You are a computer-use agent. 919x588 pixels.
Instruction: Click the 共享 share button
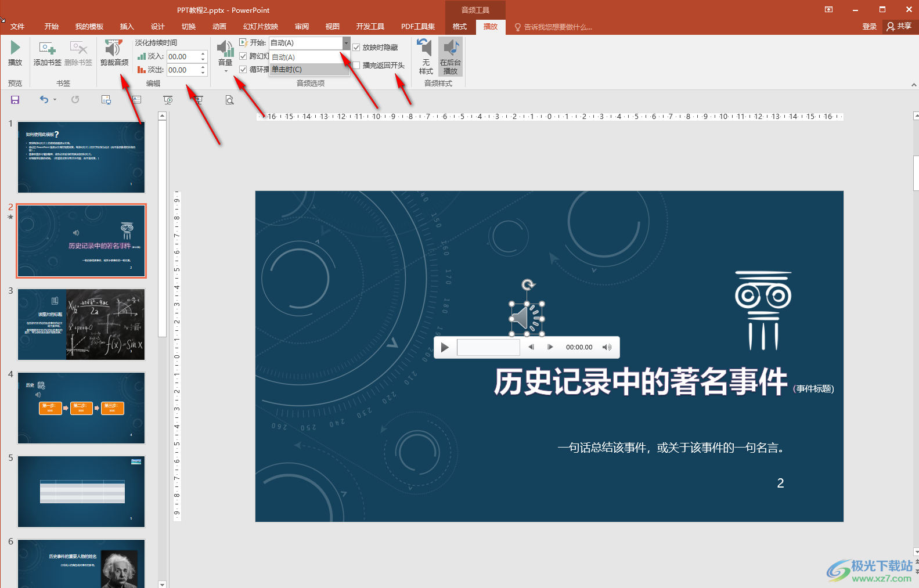pyautogui.click(x=899, y=27)
